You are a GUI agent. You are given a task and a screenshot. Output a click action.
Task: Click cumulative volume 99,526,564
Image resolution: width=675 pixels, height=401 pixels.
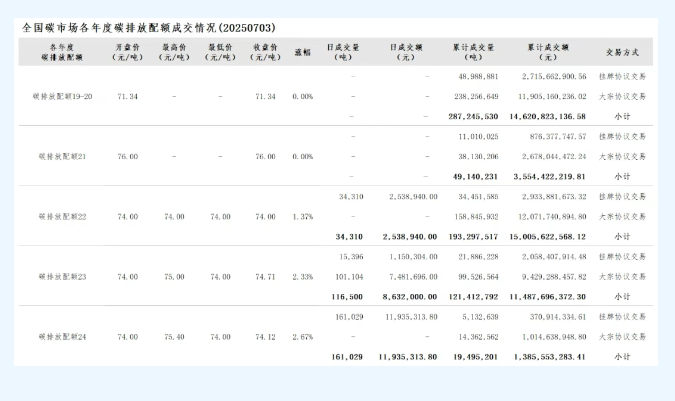coord(478,277)
